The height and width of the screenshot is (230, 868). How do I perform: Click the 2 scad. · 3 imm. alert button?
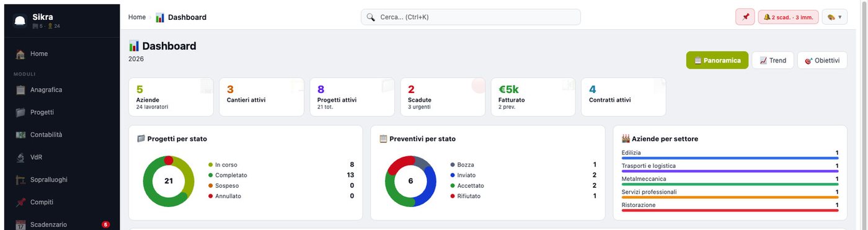788,17
